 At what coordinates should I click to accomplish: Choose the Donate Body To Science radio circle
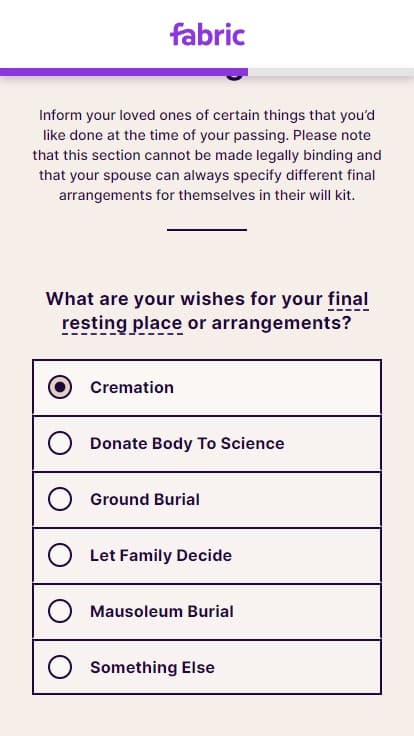[60, 443]
